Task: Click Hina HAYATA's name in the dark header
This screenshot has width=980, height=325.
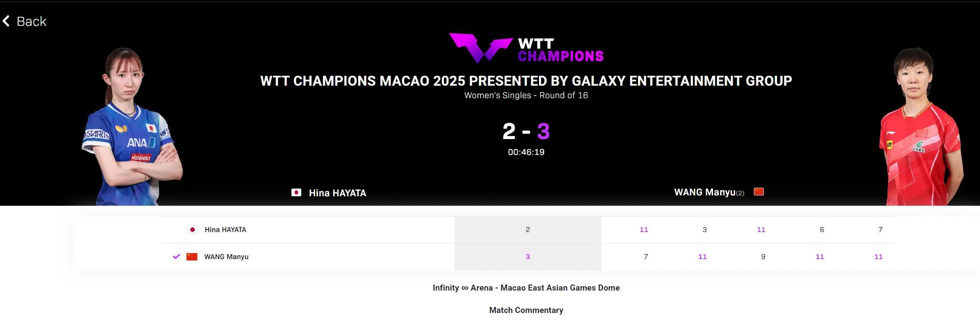Action: [337, 193]
